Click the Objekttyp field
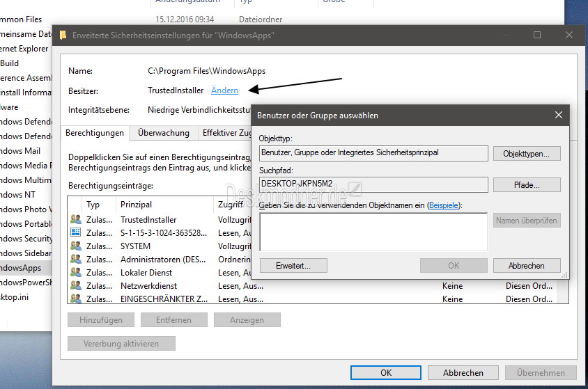This screenshot has height=389, width=588. click(x=373, y=153)
